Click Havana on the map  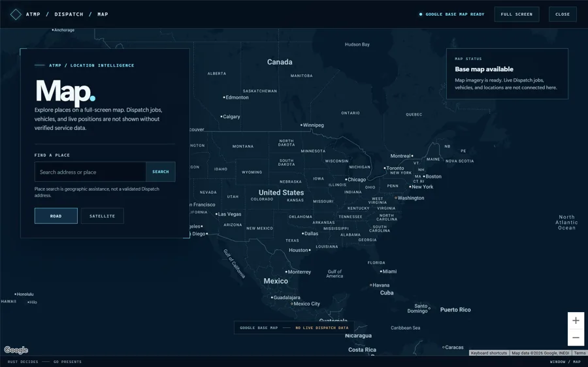coord(380,285)
